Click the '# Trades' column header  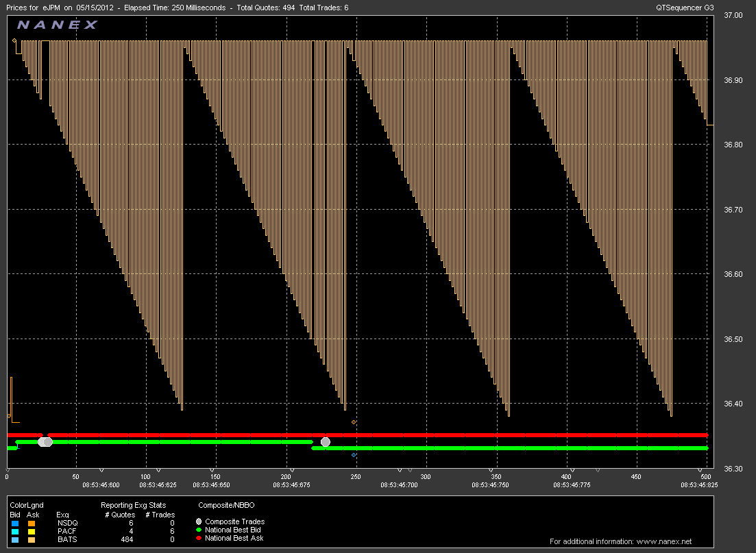pyautogui.click(x=160, y=515)
